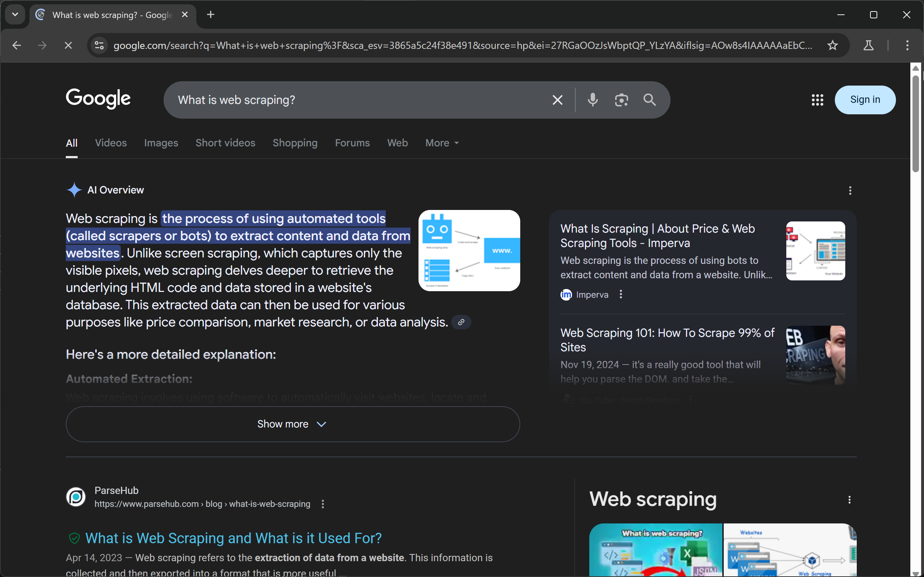Open a new tab with plus button
This screenshot has width=924, height=577.
point(210,14)
